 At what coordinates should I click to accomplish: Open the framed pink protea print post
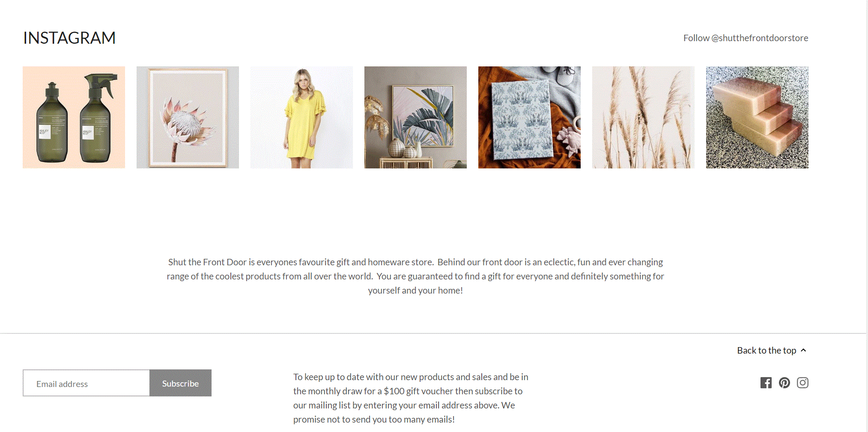point(188,117)
